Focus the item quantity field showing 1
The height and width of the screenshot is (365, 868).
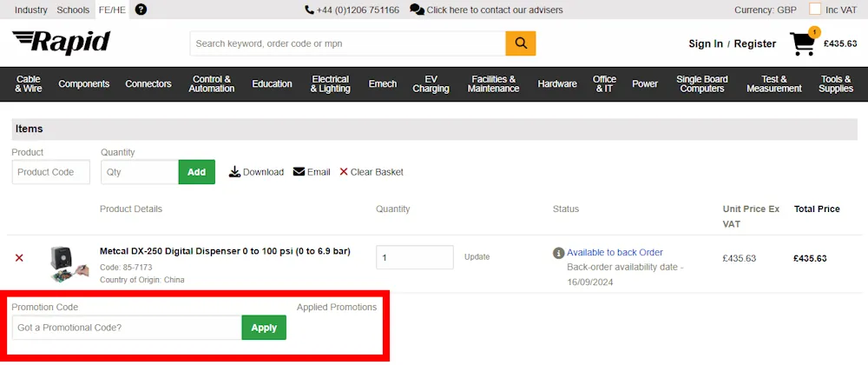click(x=415, y=257)
